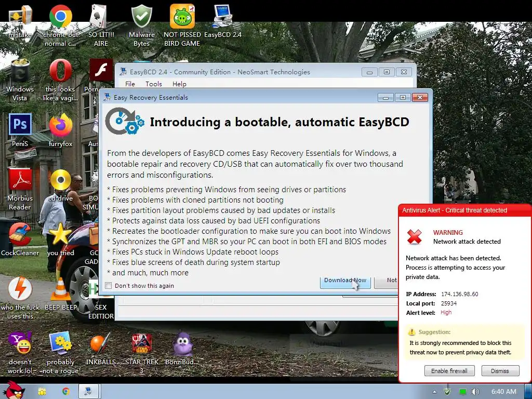Click the 'High' alert level text
Image resolution: width=532 pixels, height=399 pixels.
tap(446, 312)
